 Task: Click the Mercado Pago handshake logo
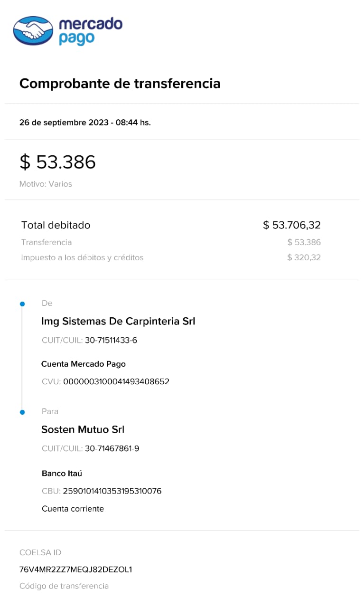[x=33, y=30]
